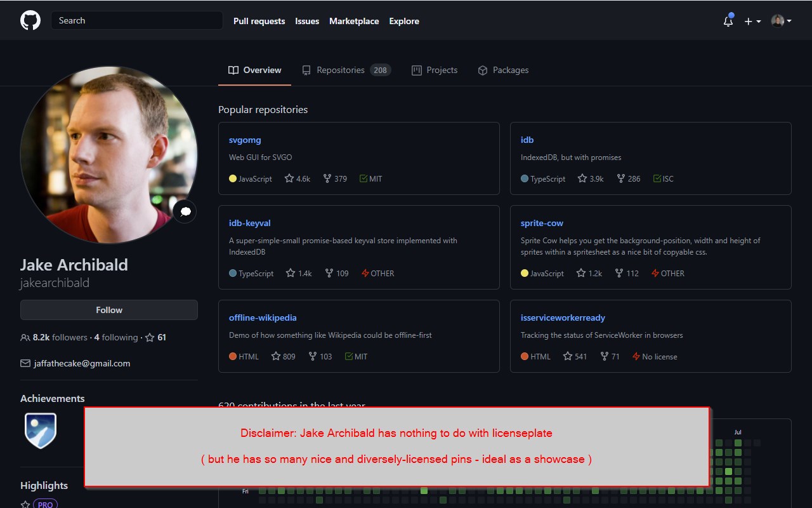Open the idb-keyval repository
The image size is (812, 508).
tap(250, 223)
